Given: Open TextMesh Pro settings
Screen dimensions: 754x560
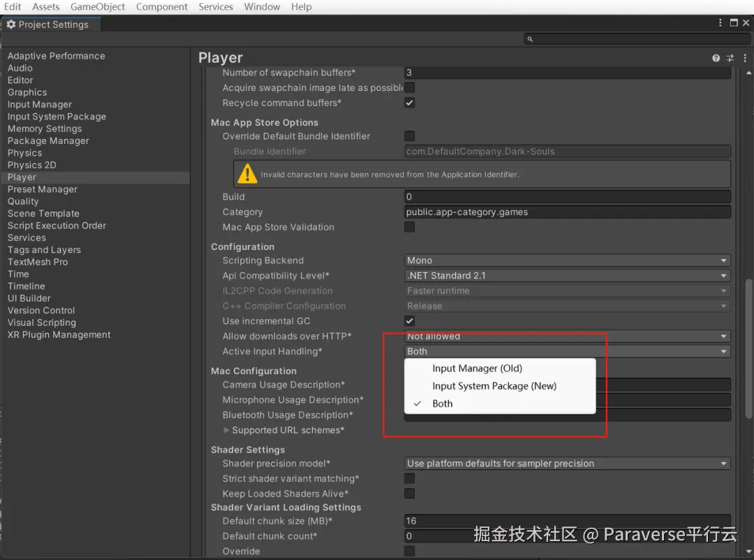Looking at the screenshot, I should pyautogui.click(x=38, y=263).
